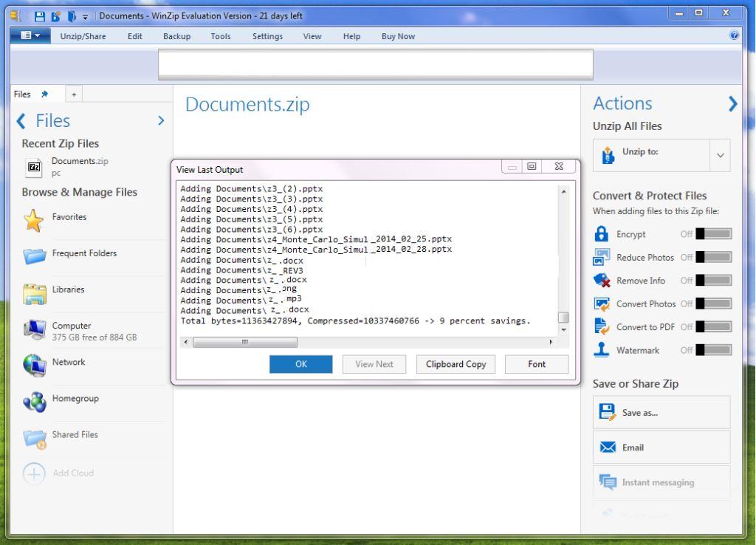Open Libraries folder icon
Image resolution: width=756 pixels, height=545 pixels.
pos(35,294)
